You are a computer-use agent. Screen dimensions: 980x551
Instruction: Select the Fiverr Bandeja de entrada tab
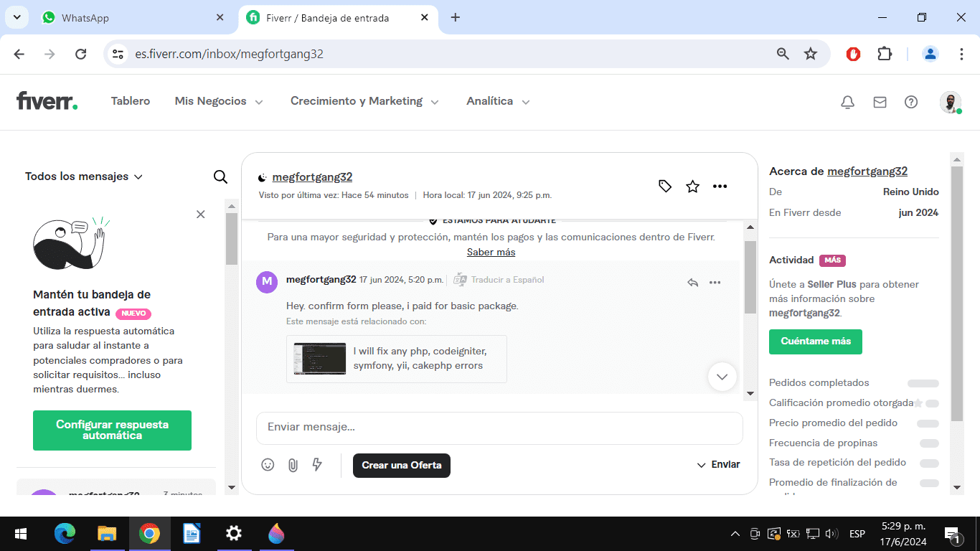(337, 17)
